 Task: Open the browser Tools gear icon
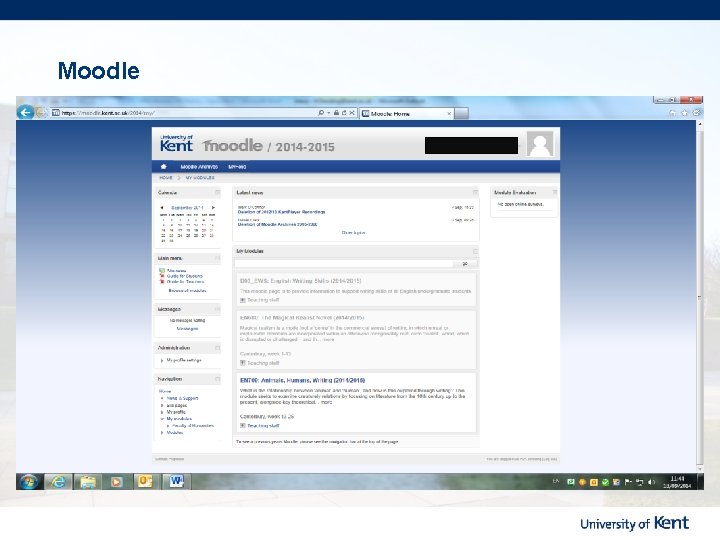697,113
